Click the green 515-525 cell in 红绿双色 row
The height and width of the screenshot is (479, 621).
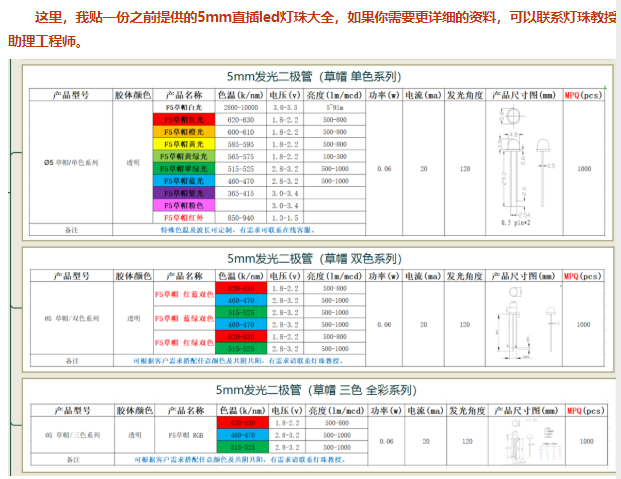click(241, 349)
